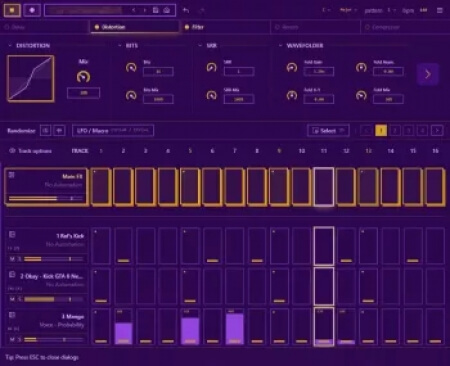This screenshot has height=366, width=450.
Task: Switch to the Delay effect tab
Action: [x=45, y=27]
